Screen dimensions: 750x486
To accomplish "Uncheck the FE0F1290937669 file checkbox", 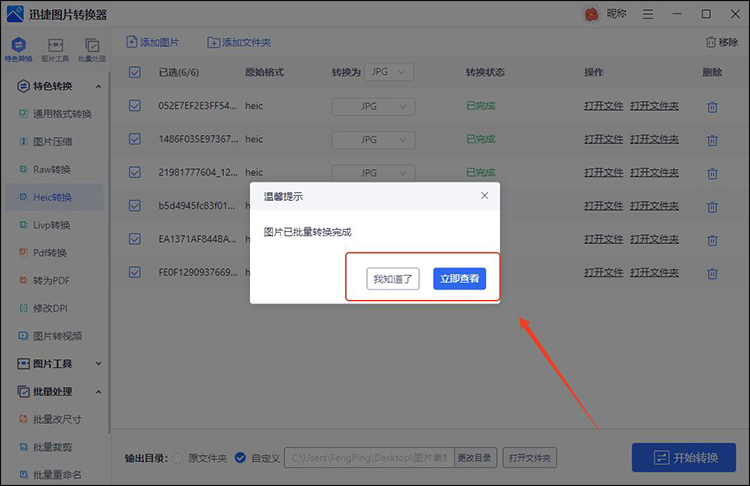I will click(135, 272).
